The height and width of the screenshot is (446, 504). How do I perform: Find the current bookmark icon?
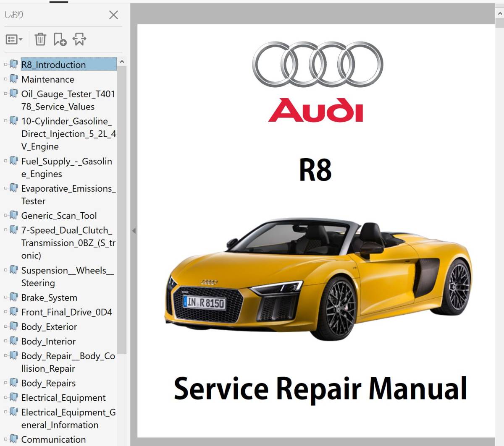79,39
